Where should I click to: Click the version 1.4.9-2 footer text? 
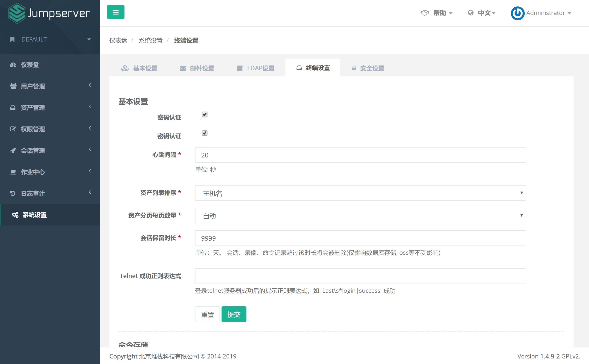pos(549,356)
